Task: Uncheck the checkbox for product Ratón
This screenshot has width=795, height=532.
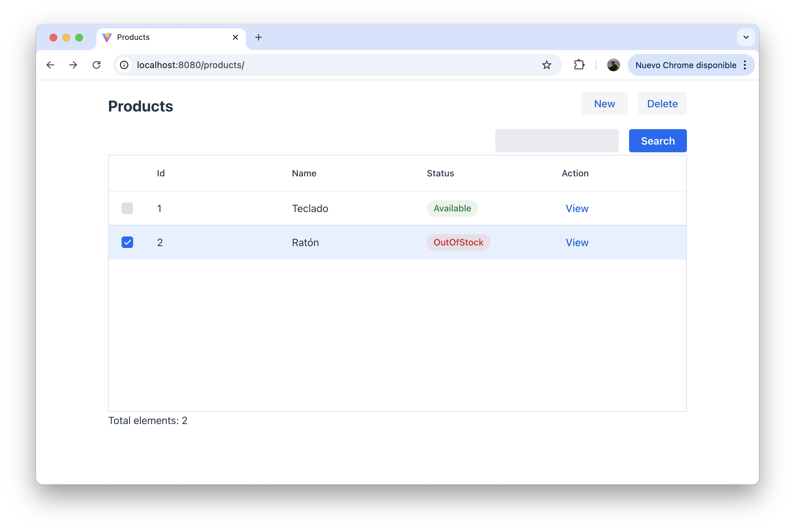Action: (127, 242)
